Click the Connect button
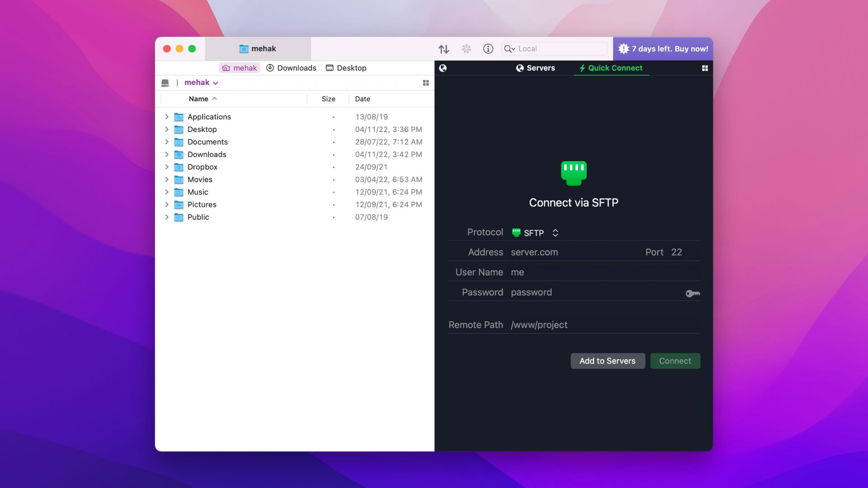 tap(675, 361)
